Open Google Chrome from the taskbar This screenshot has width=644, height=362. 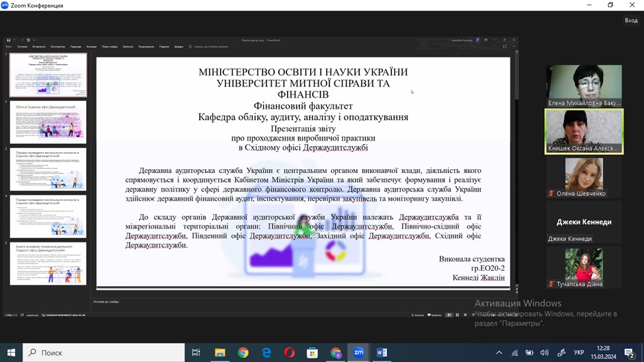243,353
